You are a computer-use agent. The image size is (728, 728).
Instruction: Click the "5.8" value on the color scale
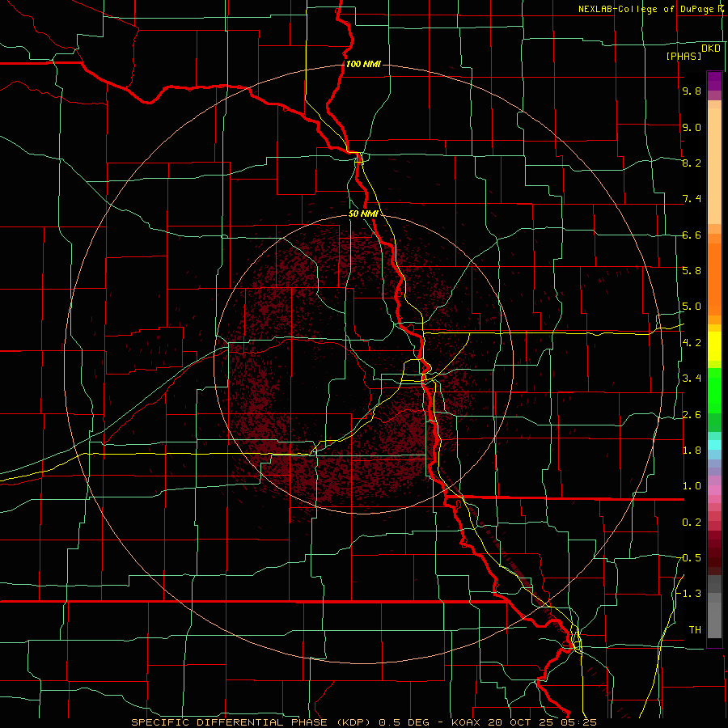[692, 270]
